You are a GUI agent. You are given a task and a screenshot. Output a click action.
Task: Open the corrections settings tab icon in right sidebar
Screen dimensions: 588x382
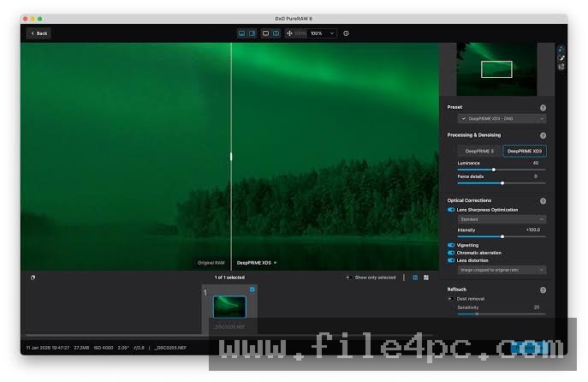(561, 49)
